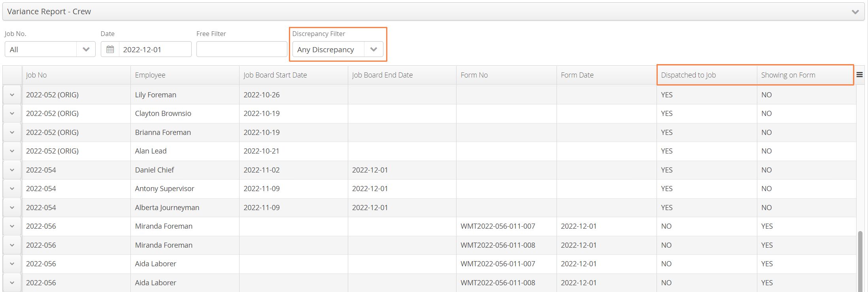
Task: Open the Job No. dropdown
Action: point(86,49)
